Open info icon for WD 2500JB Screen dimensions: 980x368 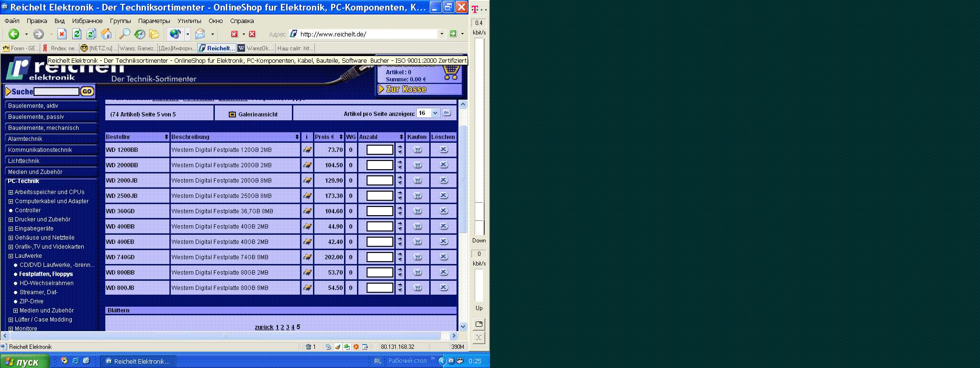pos(307,196)
